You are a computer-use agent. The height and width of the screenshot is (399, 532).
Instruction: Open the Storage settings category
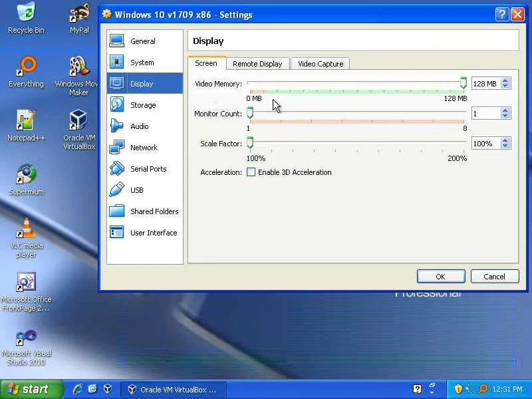[145, 105]
